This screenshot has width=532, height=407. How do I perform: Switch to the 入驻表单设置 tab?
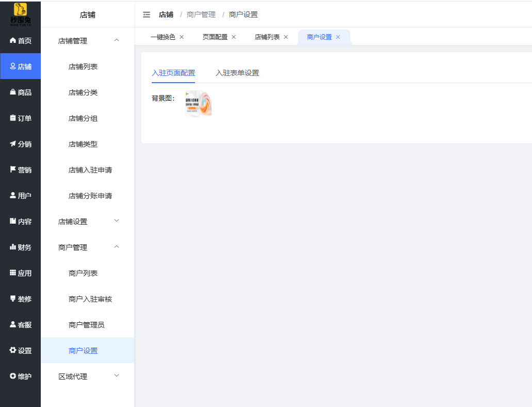tap(237, 73)
